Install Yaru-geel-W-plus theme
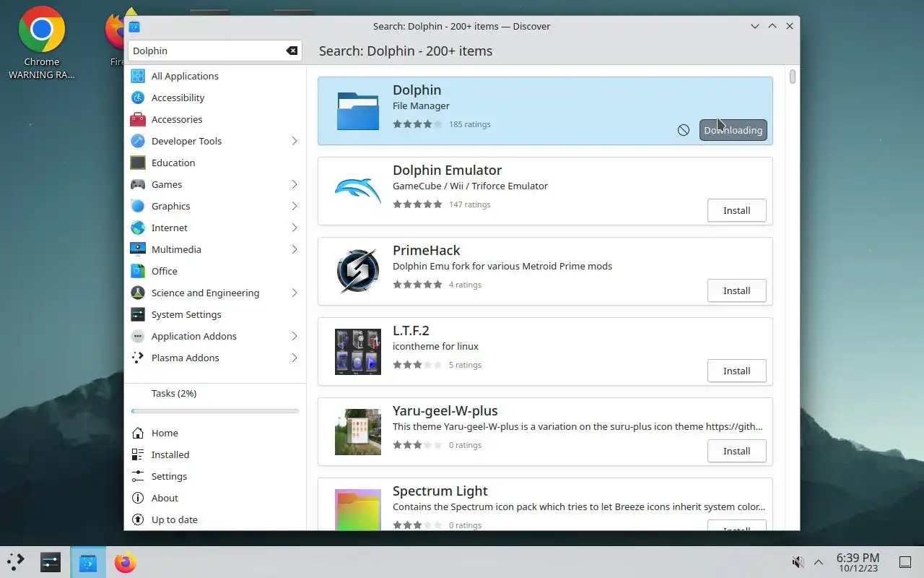 (736, 451)
